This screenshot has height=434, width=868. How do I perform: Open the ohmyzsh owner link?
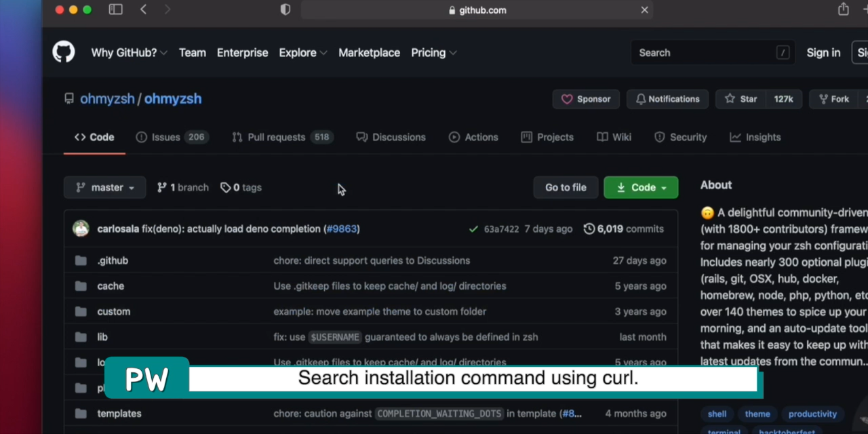tap(107, 99)
